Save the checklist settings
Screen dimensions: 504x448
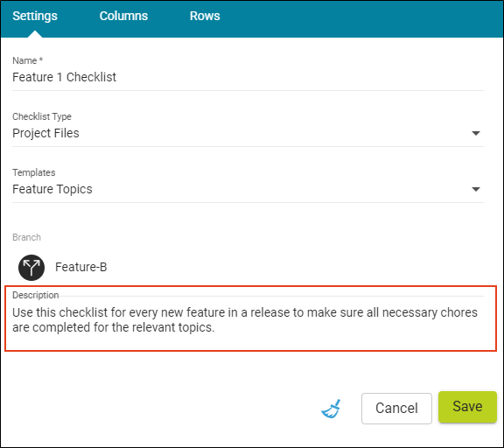[x=467, y=407]
